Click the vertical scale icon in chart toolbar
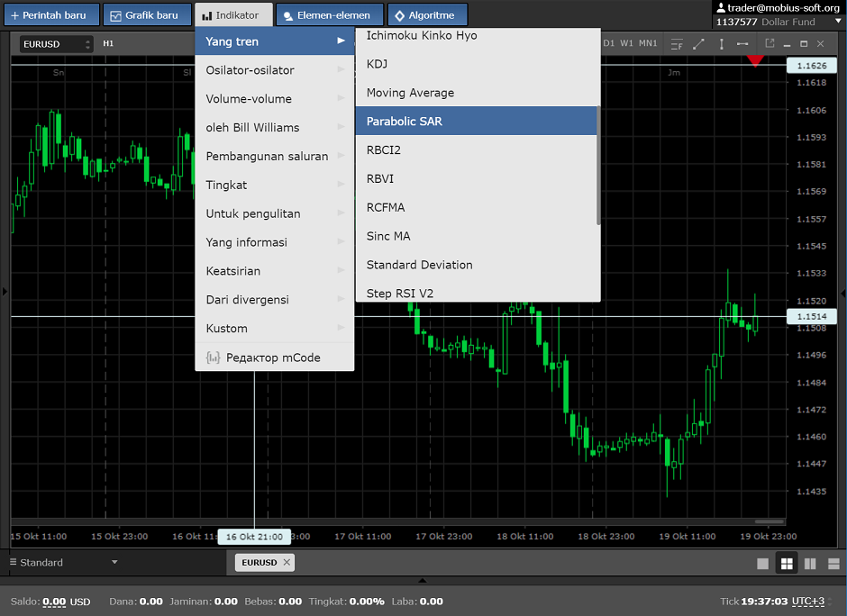Screen dimensions: 847x616 (721, 43)
